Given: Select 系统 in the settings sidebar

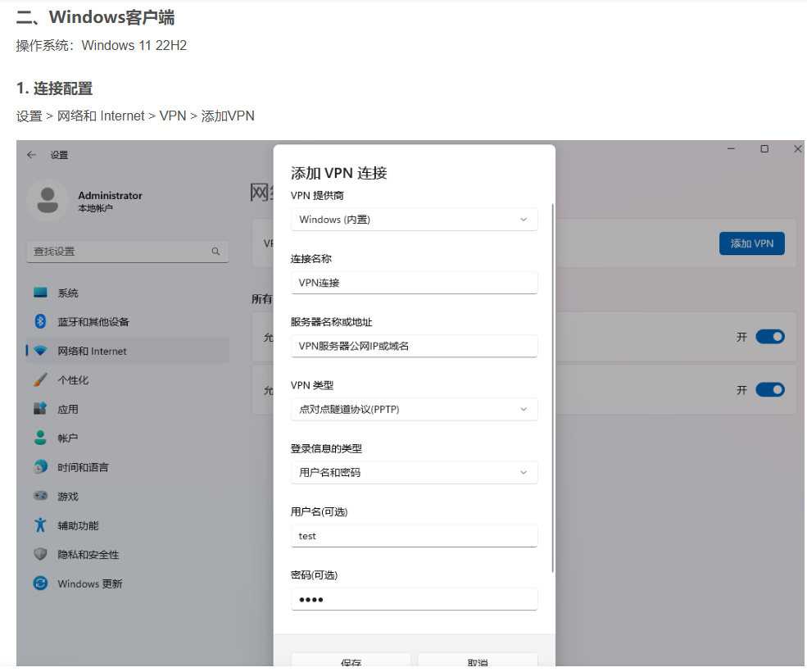Looking at the screenshot, I should click(x=68, y=293).
